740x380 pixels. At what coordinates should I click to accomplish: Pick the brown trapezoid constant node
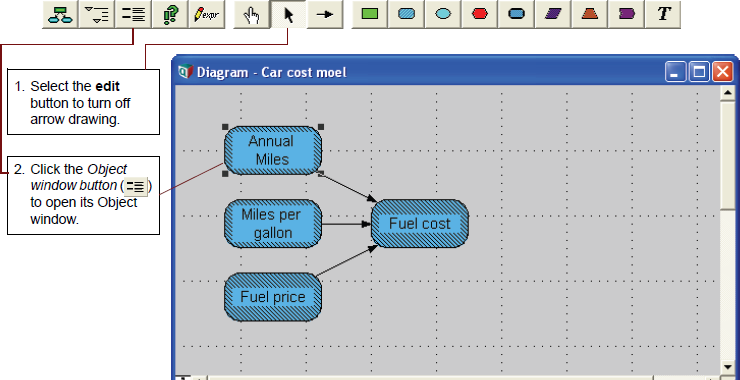590,15
